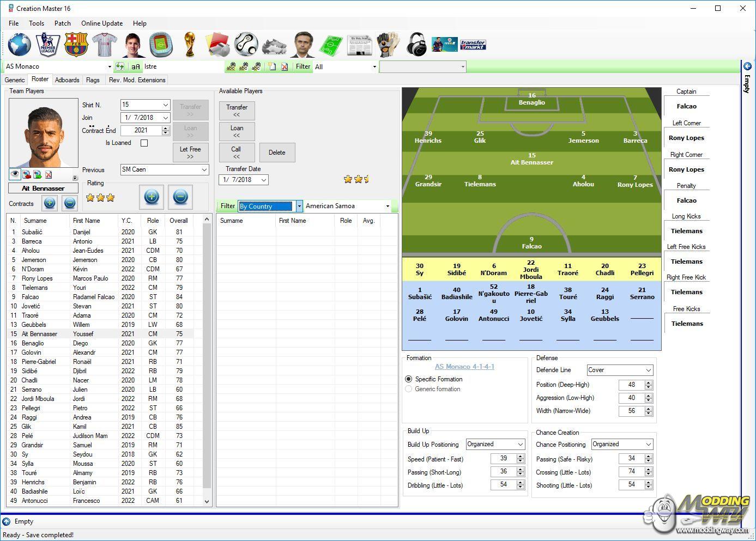The height and width of the screenshot is (541, 756).
Task: Open the stadium editor icon
Action: tap(161, 45)
